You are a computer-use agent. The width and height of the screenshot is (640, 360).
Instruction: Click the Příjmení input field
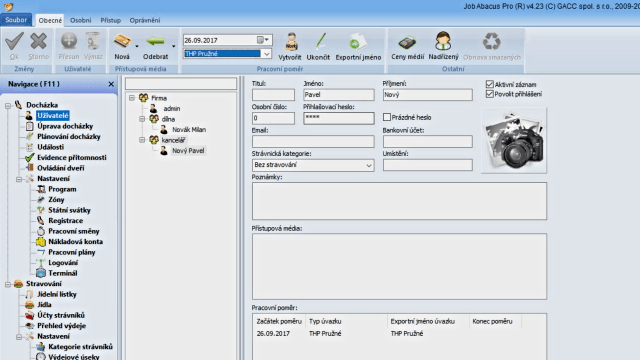coord(427,95)
